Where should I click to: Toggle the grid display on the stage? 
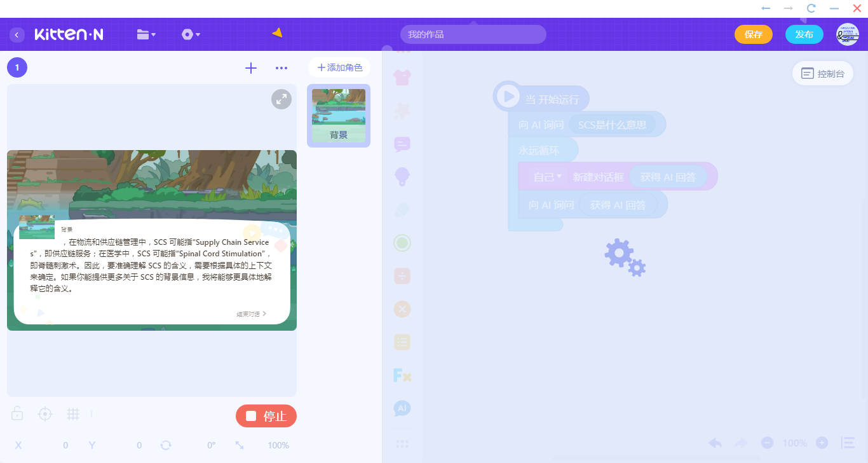point(73,414)
